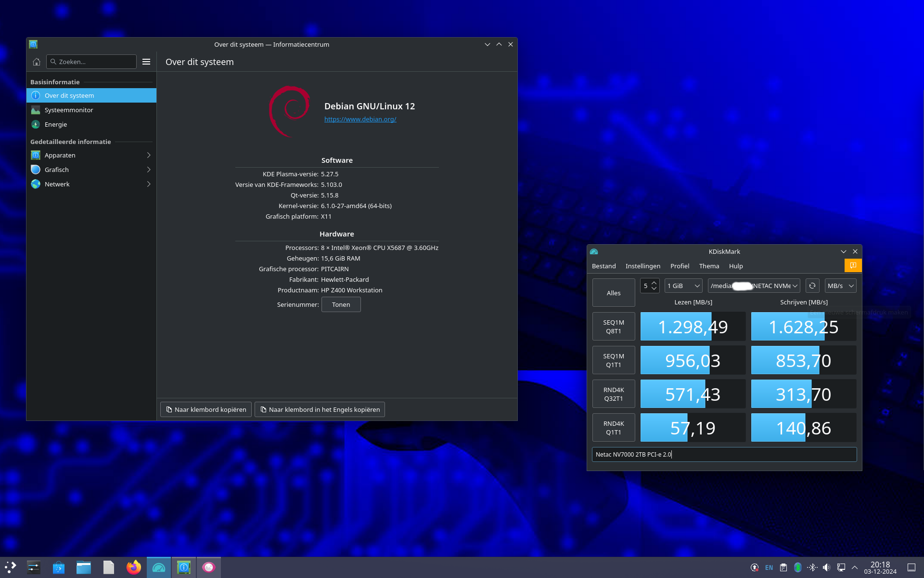Image resolution: width=924 pixels, height=578 pixels.
Task: Open System Settings from the taskbar
Action: (x=33, y=567)
